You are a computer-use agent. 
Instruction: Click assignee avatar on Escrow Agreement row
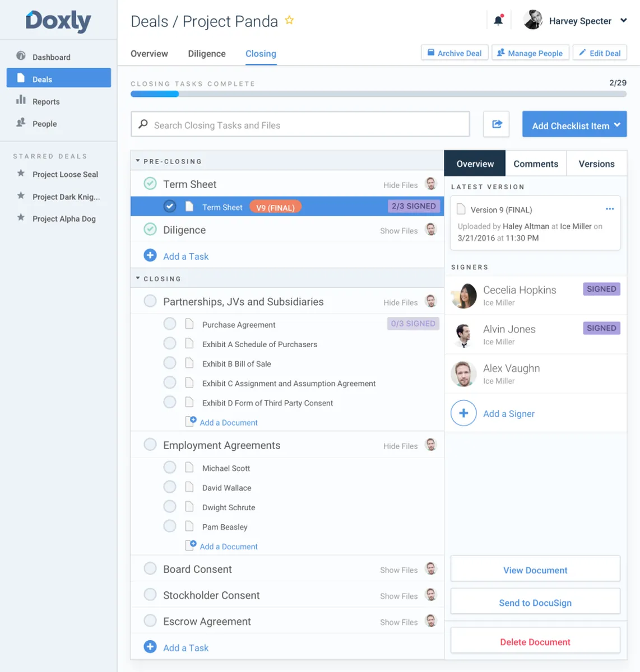[431, 620]
